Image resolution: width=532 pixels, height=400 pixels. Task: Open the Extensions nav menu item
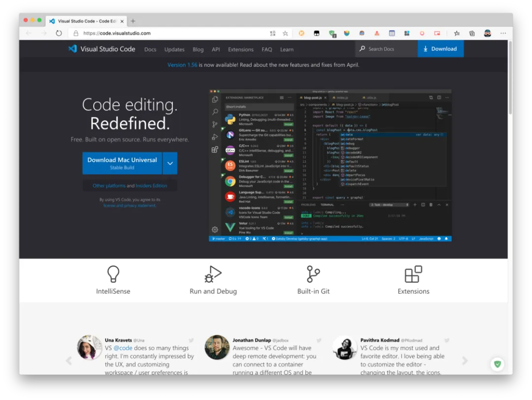pyautogui.click(x=240, y=50)
